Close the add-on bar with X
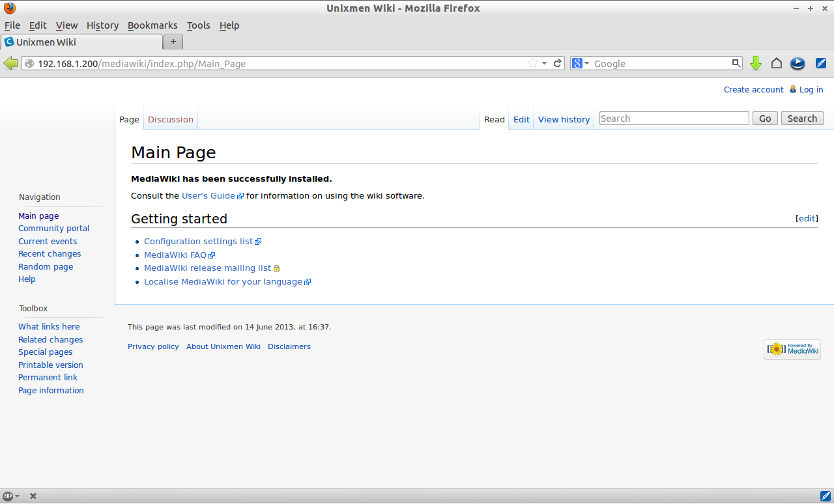This screenshot has height=504, width=834. click(33, 496)
